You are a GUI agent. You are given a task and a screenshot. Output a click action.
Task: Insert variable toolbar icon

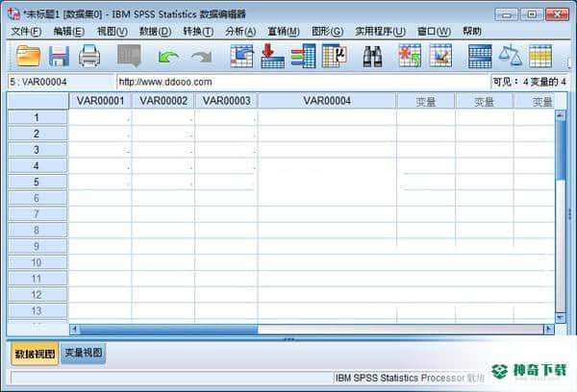tap(440, 56)
